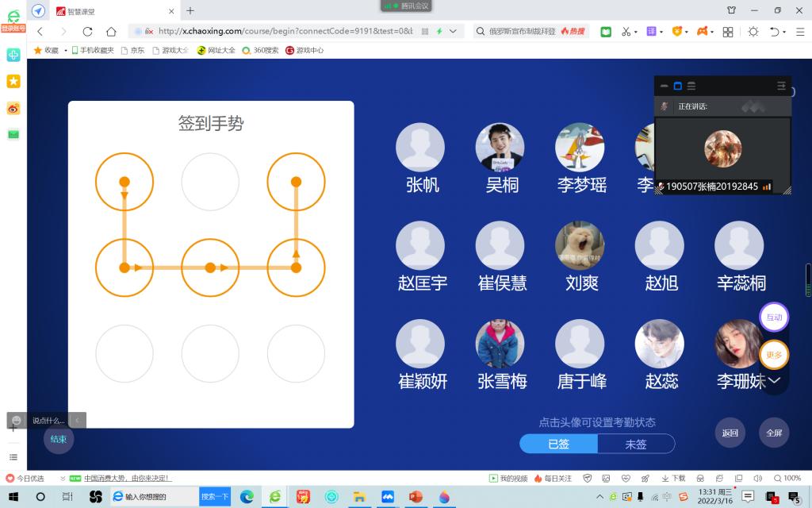Go to browser home page icon
Viewport: 812px width, 508px height.
[111, 31]
